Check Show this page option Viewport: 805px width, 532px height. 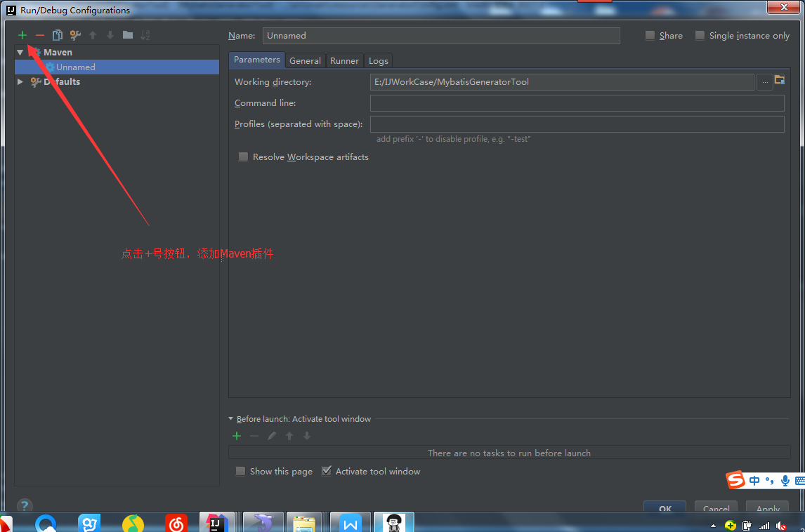(240, 472)
